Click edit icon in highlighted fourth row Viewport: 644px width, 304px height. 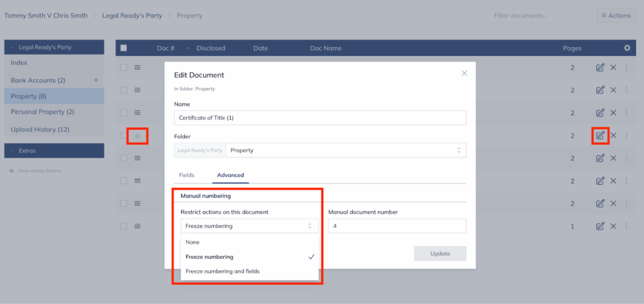click(600, 135)
